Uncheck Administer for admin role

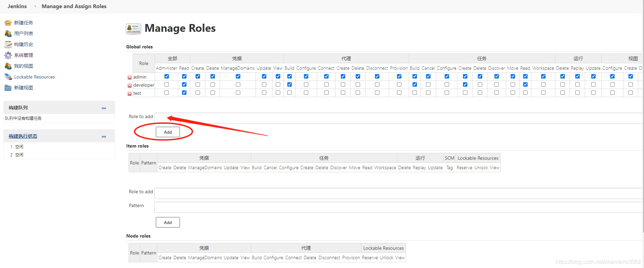(x=166, y=76)
